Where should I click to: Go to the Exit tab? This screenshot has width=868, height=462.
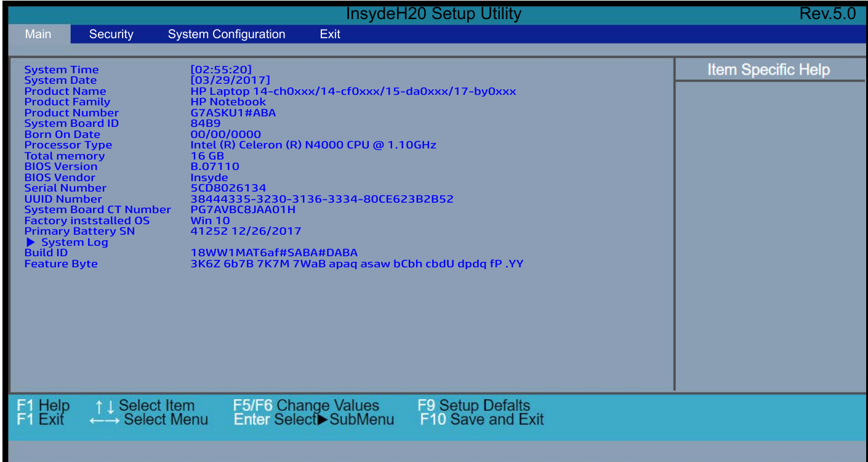(x=330, y=34)
